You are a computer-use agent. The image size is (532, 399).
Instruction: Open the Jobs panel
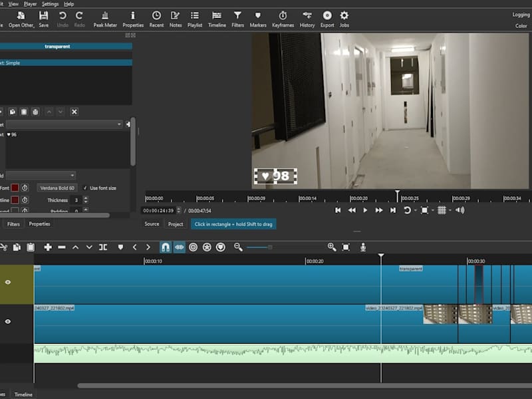[344, 19]
